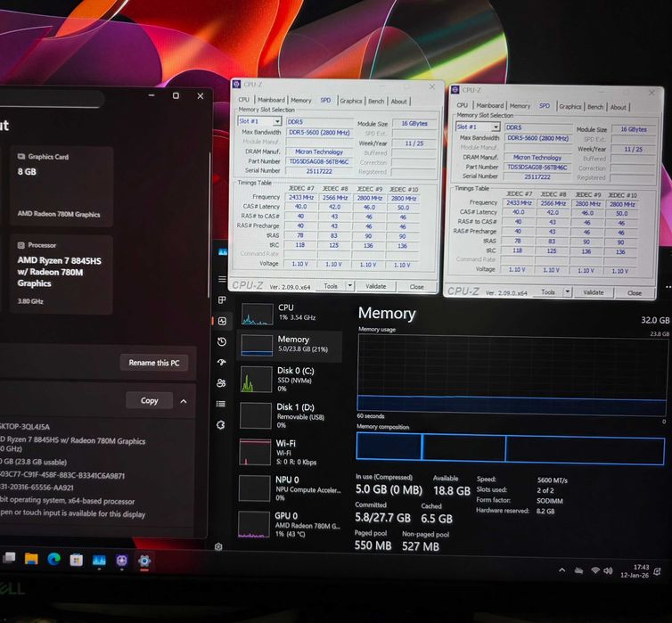Show hidden icons chevron in system tray
The width and height of the screenshot is (672, 623).
[x=561, y=570]
